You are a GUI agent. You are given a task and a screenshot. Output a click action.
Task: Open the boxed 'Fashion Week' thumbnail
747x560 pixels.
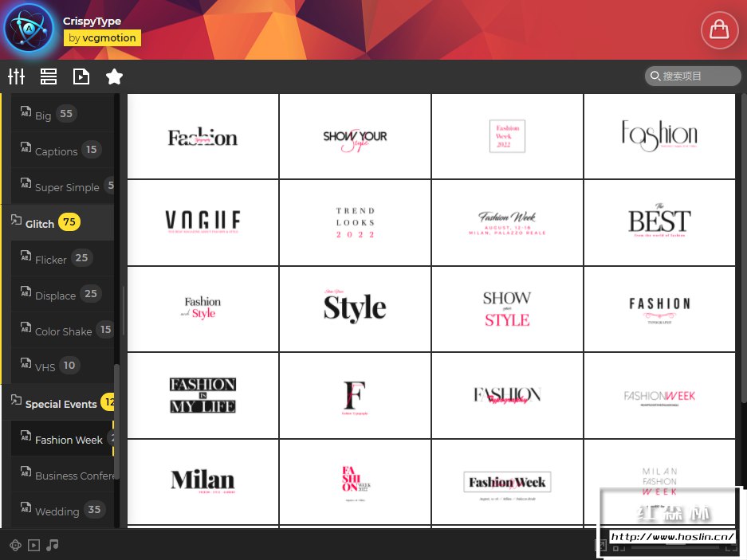[507, 482]
